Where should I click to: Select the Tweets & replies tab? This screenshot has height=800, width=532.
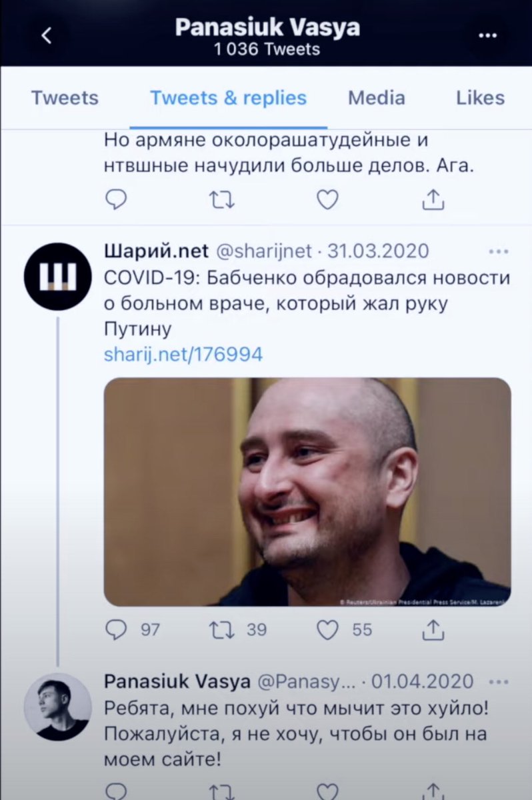click(229, 98)
